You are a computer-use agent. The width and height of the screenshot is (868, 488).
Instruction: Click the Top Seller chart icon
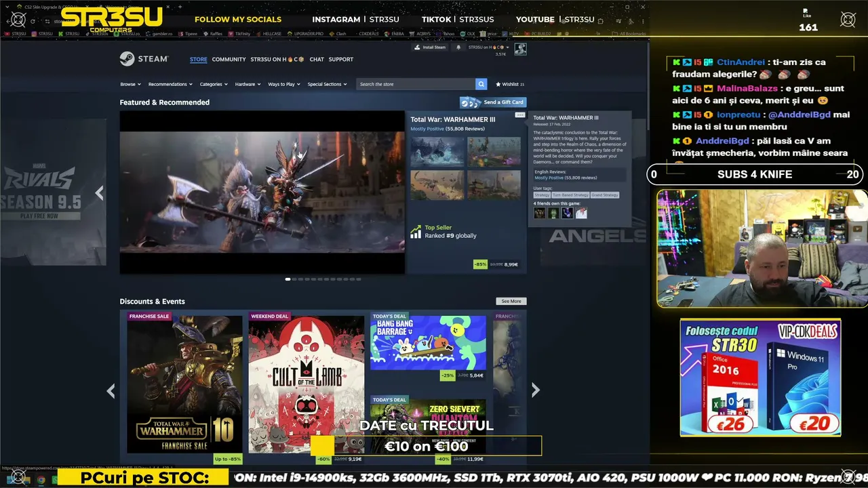(x=416, y=232)
